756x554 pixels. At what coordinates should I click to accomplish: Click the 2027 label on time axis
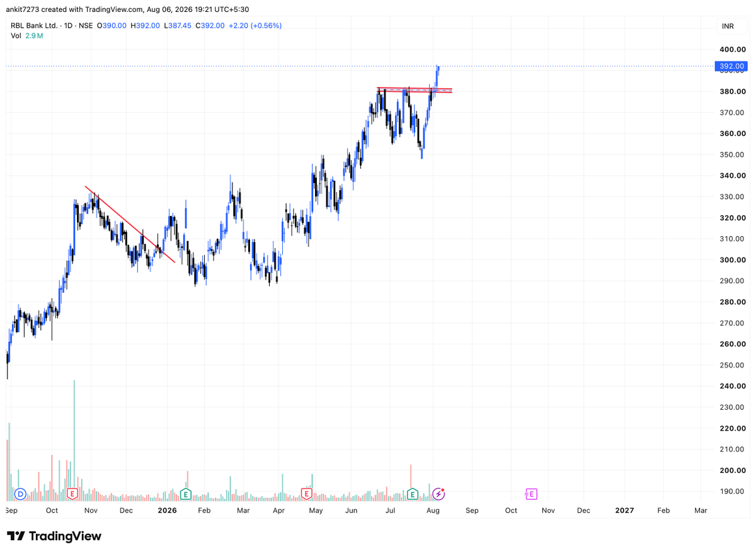pos(624,511)
